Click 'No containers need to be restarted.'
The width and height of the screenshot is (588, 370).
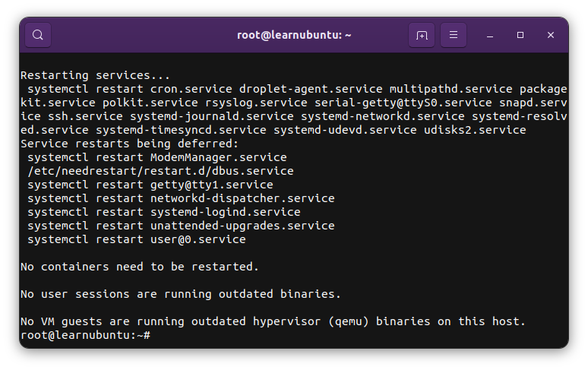(140, 267)
